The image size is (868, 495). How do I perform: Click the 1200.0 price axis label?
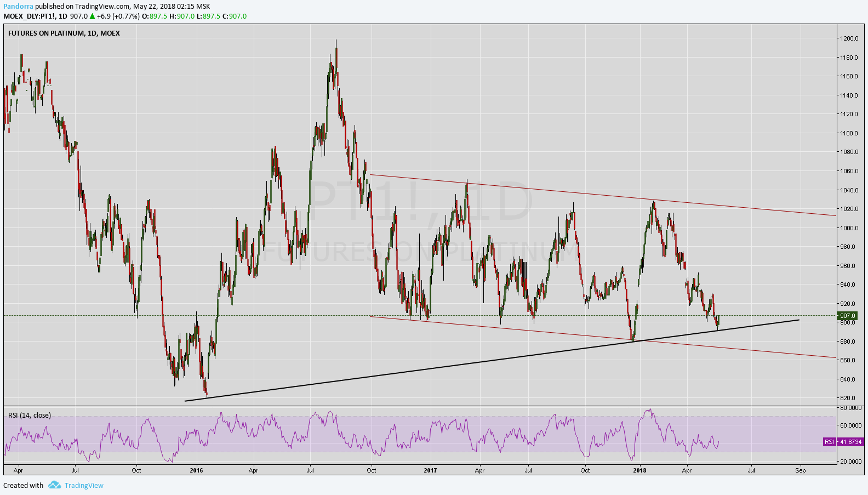point(849,38)
